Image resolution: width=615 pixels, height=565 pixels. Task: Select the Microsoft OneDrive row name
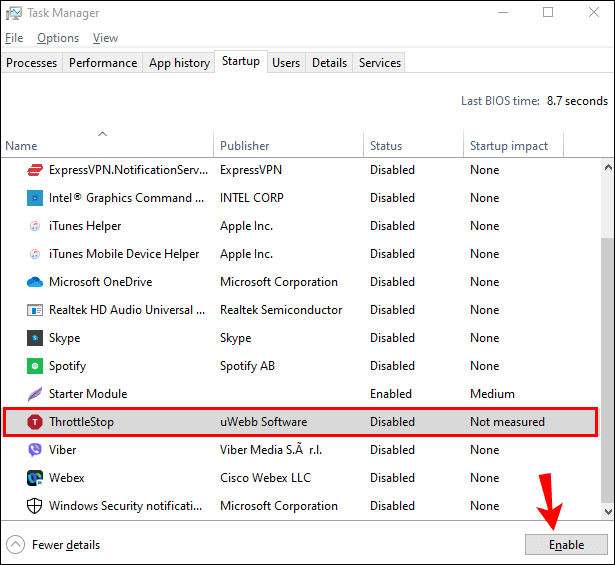coord(100,282)
